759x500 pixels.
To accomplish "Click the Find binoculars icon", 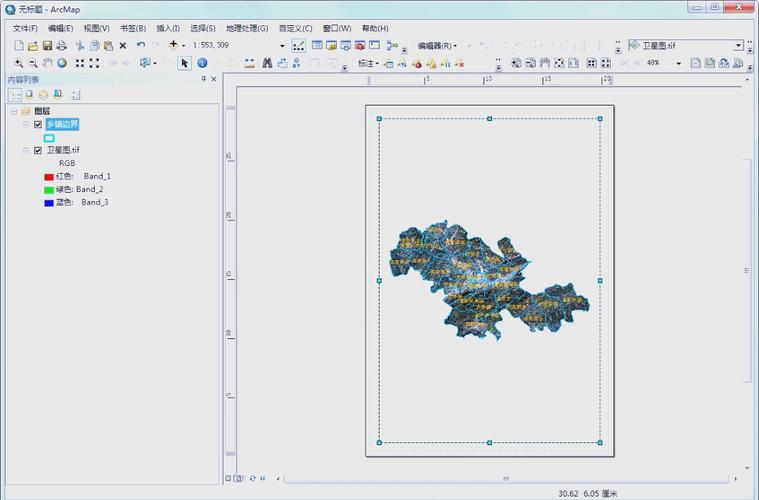I will (267, 63).
